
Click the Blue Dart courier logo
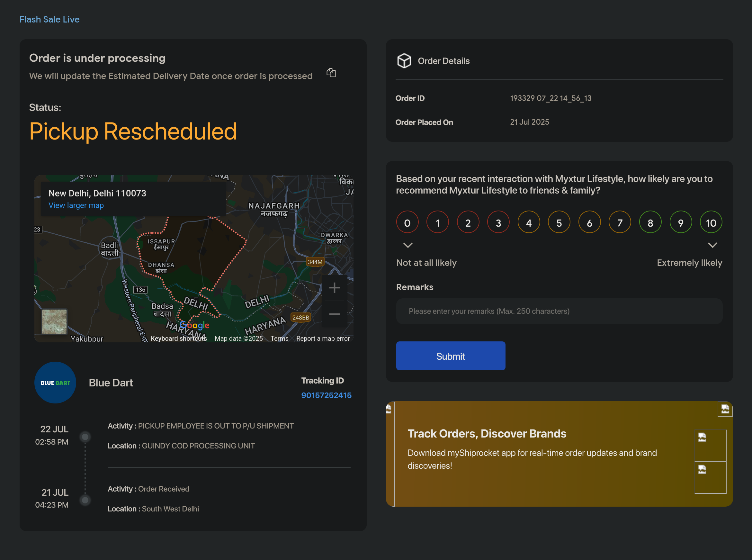[55, 383]
